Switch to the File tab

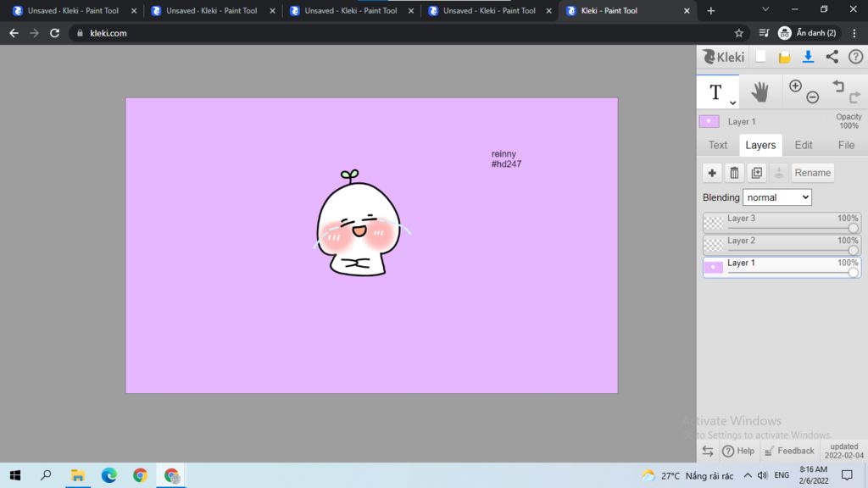(x=846, y=145)
